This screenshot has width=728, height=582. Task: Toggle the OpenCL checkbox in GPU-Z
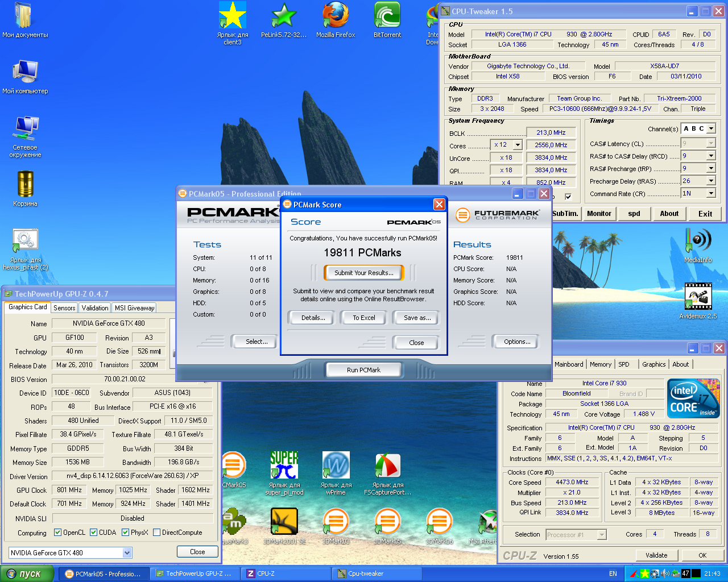click(57, 533)
